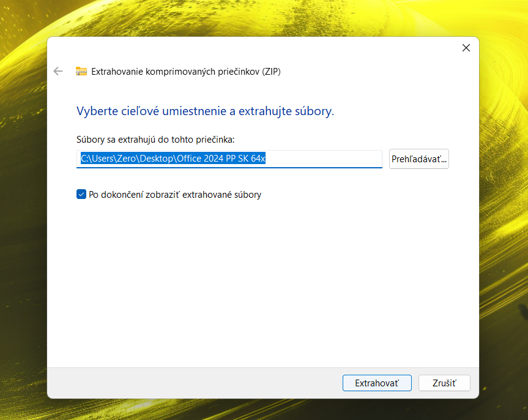Open the previous wizard page via back arrow

58,71
